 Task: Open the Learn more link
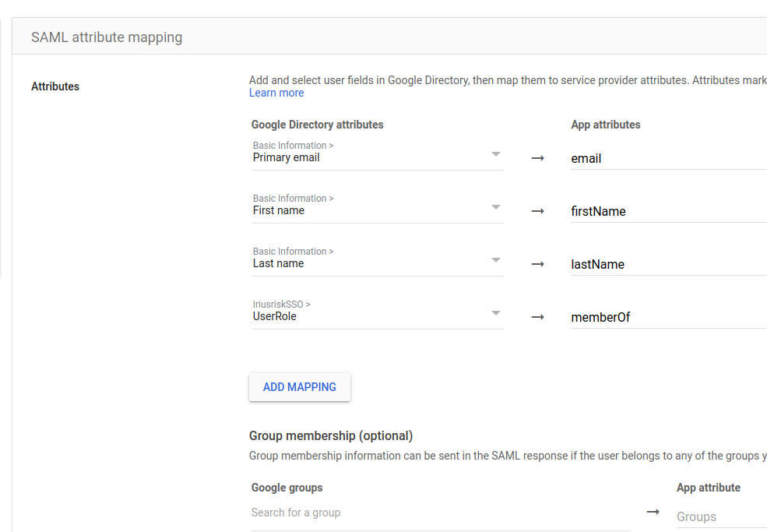276,92
